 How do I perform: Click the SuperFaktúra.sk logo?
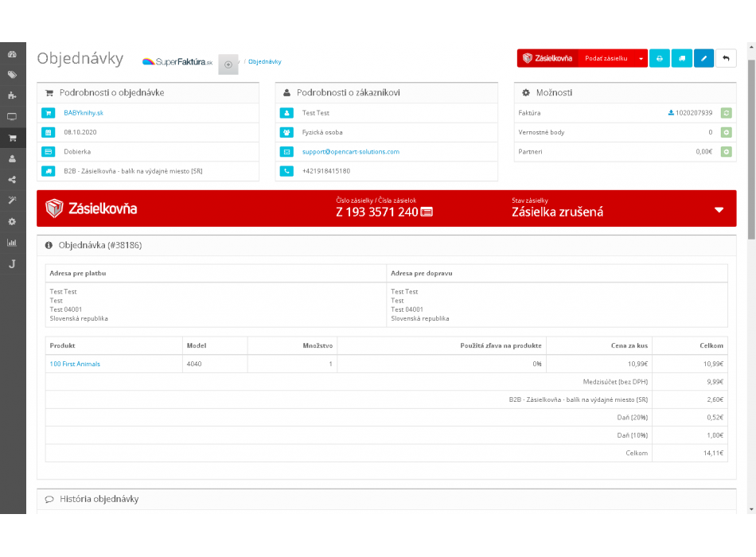point(177,62)
